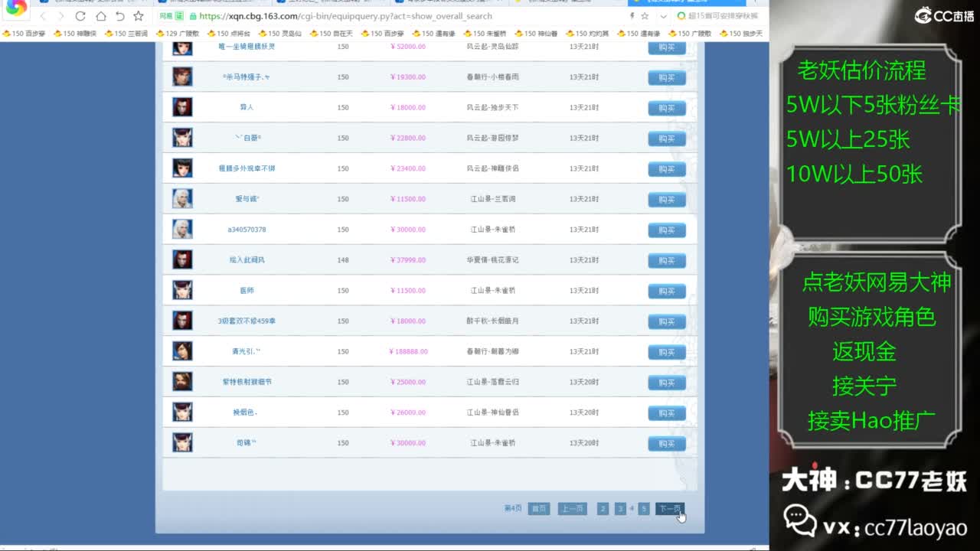Screen dimensions: 980x551
Task: Click the browser forward arrow
Action: [61, 16]
